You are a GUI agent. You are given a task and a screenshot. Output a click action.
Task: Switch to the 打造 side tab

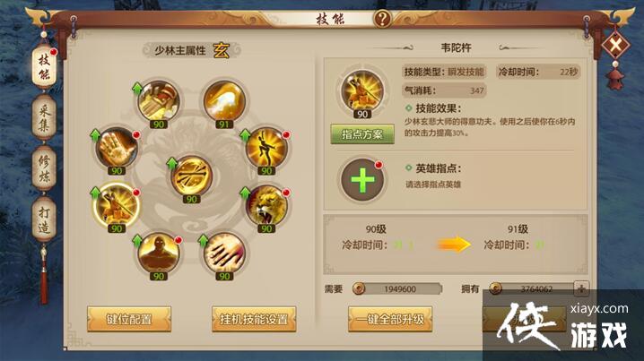pos(44,219)
